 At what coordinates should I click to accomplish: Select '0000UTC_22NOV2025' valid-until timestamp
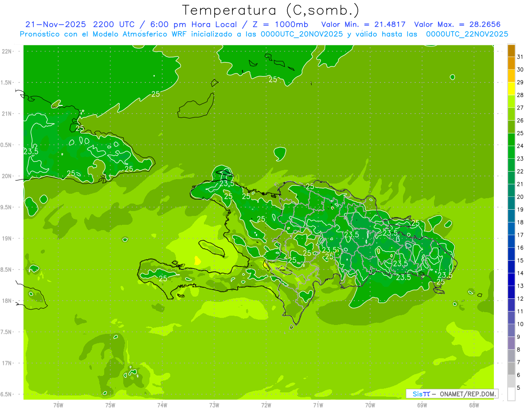(467, 34)
